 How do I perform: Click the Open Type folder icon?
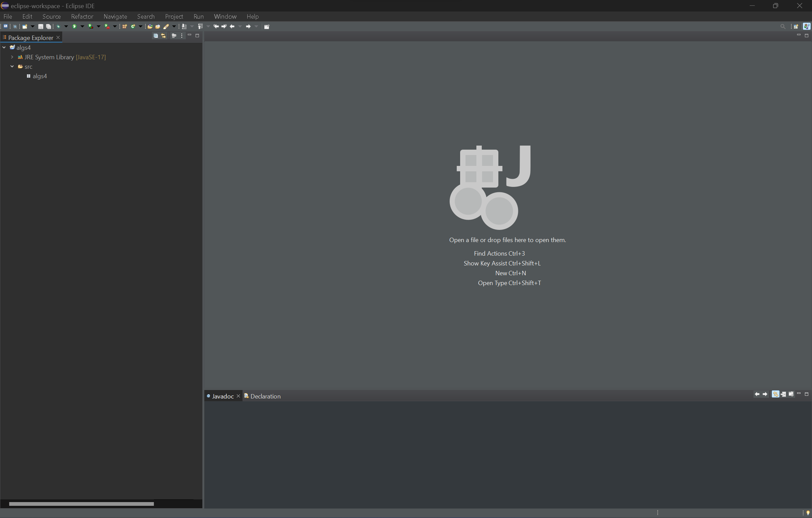click(x=150, y=26)
